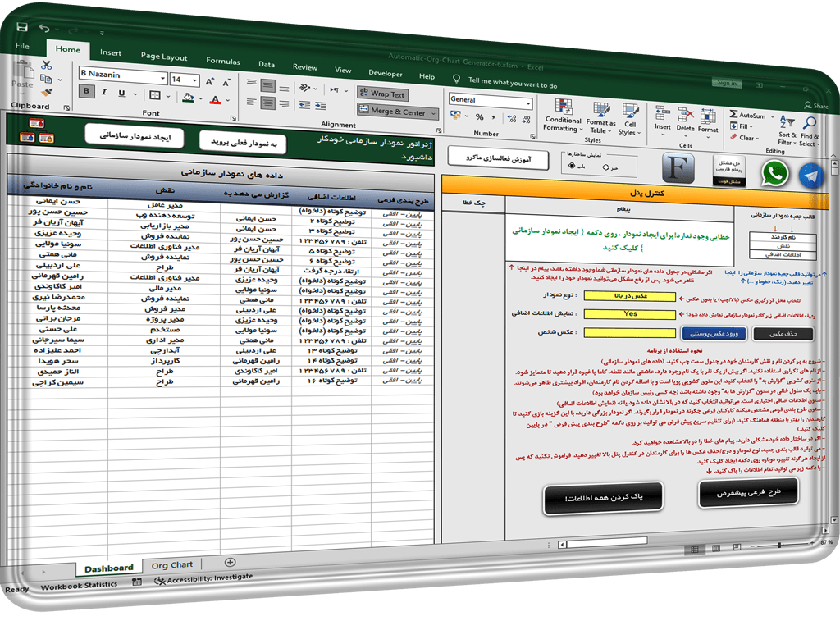Viewport: 840px width, 630px height.
Task: Click the Save icon in quick access toolbar
Action: 21,27
